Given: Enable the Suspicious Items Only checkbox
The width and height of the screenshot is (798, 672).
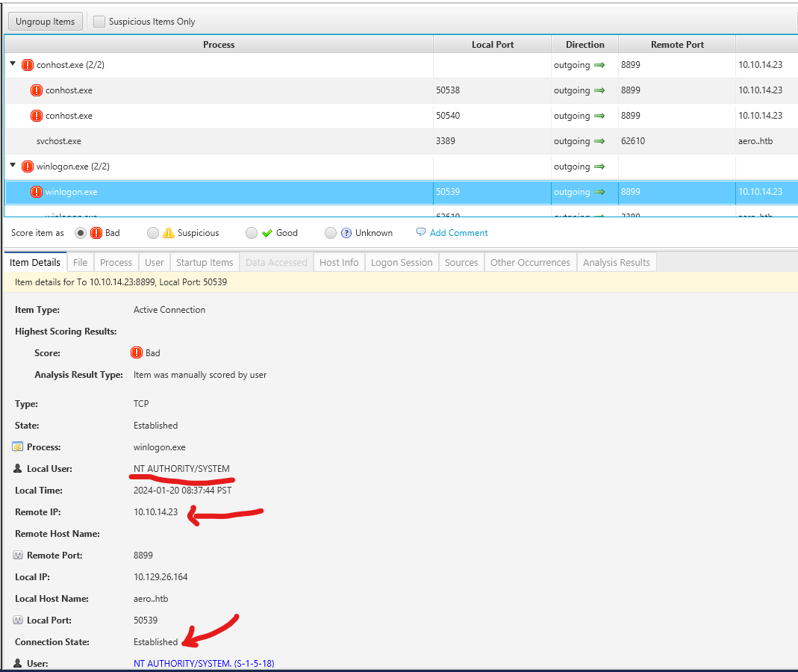Looking at the screenshot, I should click(x=99, y=22).
